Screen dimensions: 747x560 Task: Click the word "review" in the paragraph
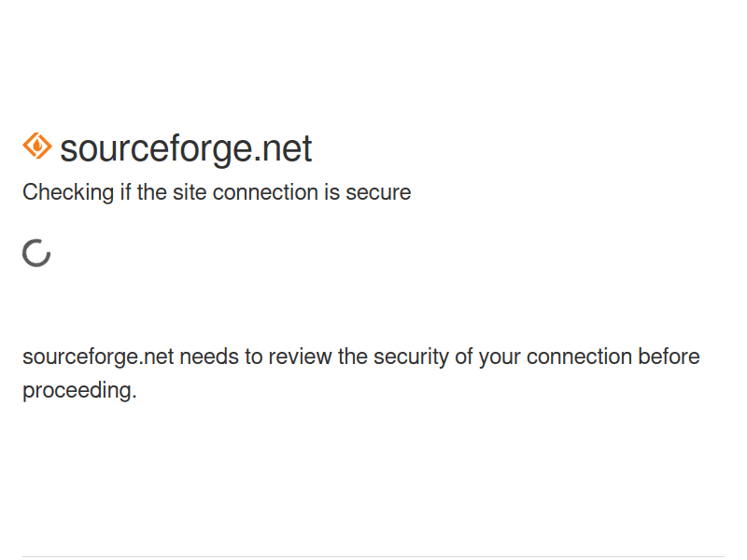[301, 357]
